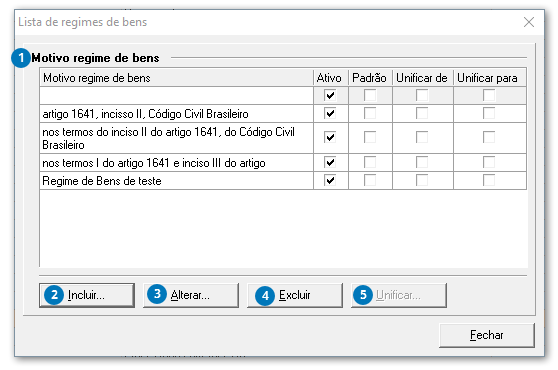
Task: Check Unificar para in the blank first row
Action: click(489, 95)
